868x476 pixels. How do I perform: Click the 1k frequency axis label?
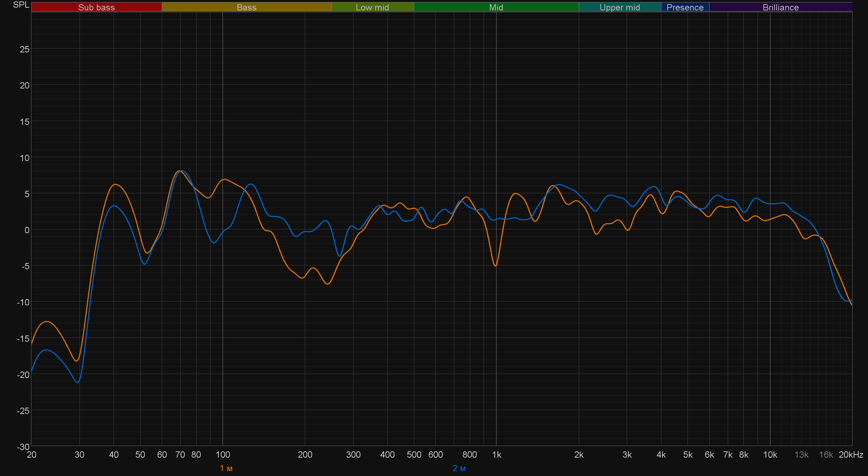tap(496, 454)
